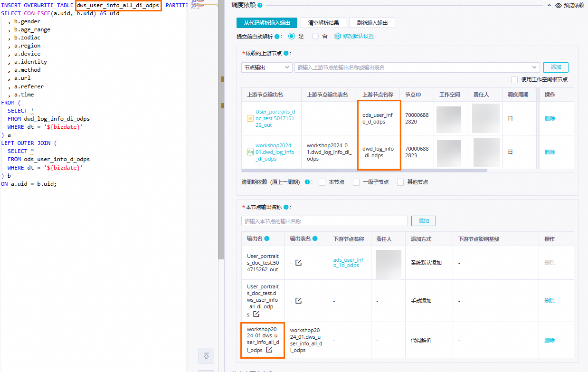This screenshot has width=588, height=372.
Task: Edit output table name in 手动添加 row
Action: [x=298, y=301]
